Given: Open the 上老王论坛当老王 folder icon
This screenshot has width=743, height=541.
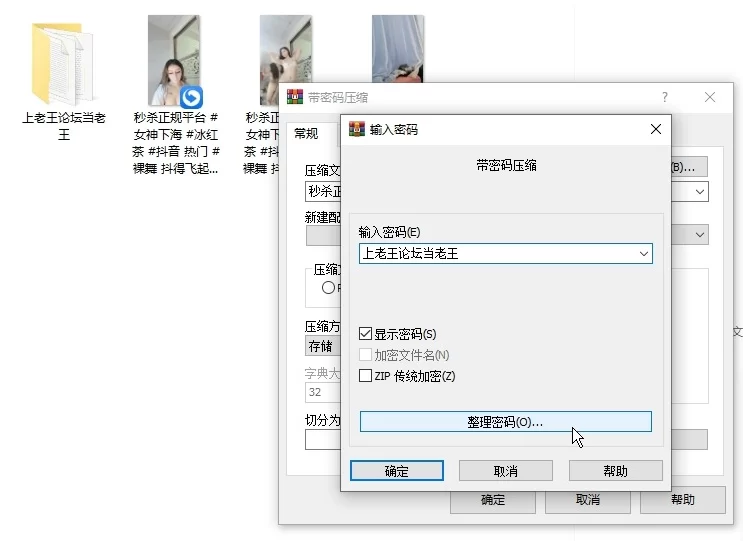Looking at the screenshot, I should (x=63, y=63).
